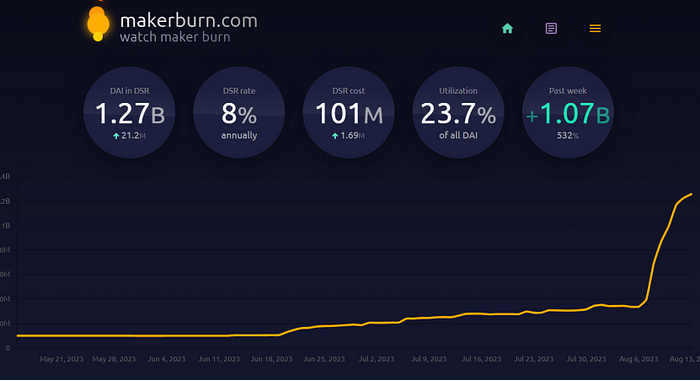This screenshot has height=381, width=700.
Task: Click the chart line's peak near Aug 13
Action: click(x=691, y=194)
